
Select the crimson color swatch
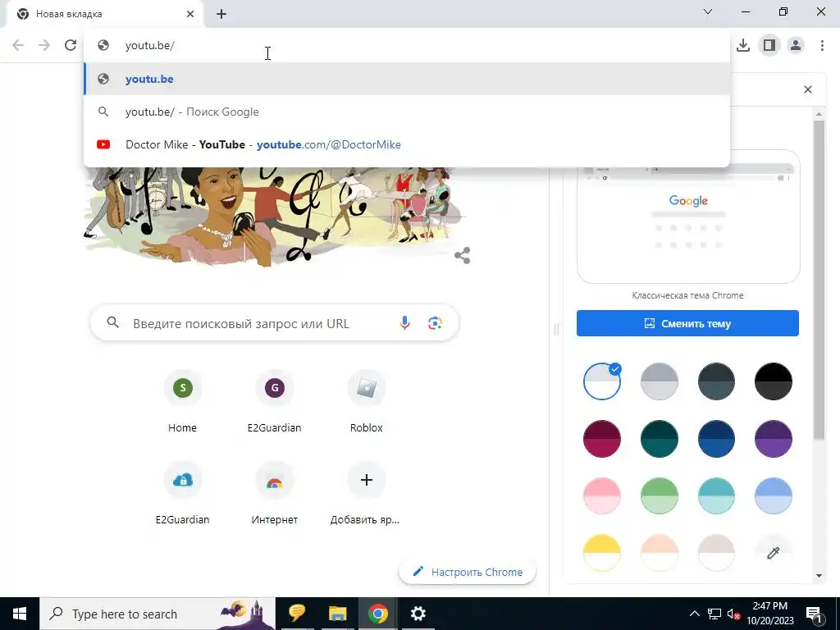pyautogui.click(x=602, y=439)
